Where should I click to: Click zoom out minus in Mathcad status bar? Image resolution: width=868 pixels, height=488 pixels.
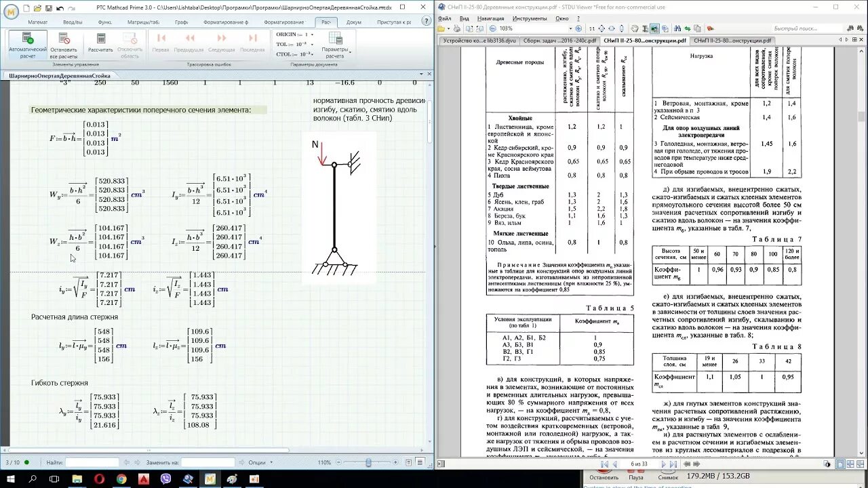(338, 462)
